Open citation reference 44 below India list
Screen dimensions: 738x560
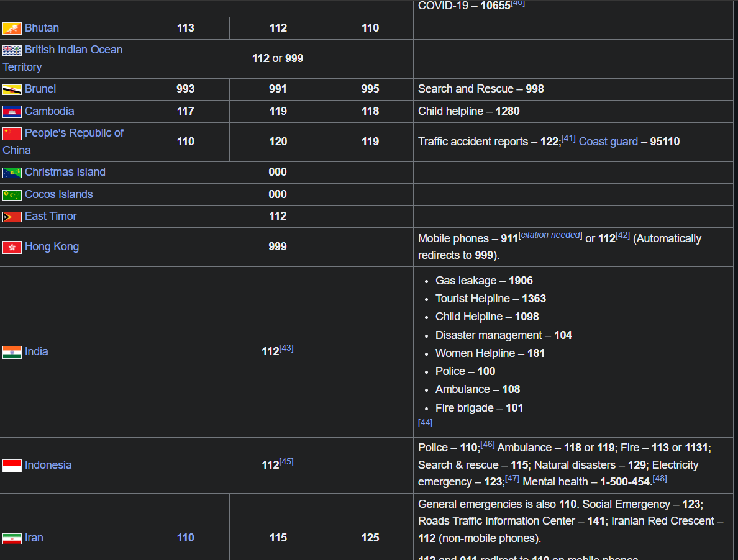pyautogui.click(x=425, y=422)
